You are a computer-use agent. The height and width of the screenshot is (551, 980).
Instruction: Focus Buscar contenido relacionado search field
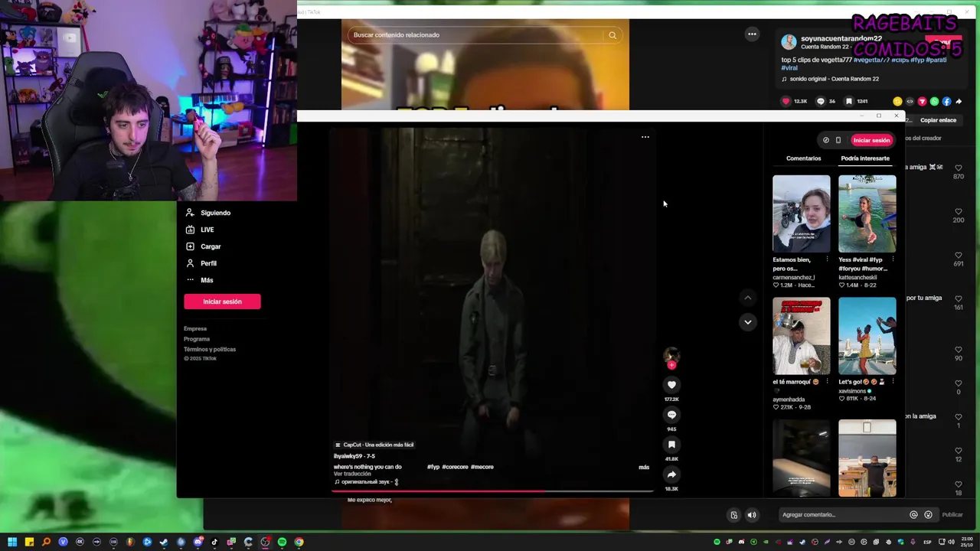(x=476, y=35)
